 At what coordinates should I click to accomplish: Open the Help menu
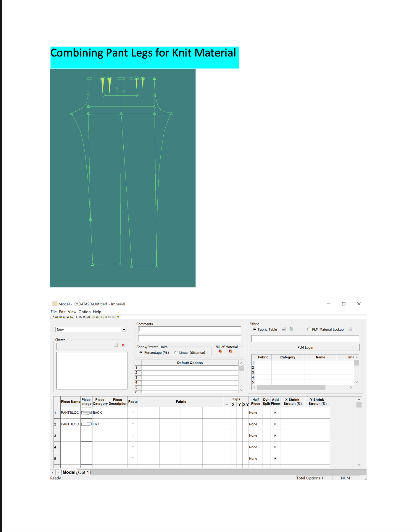[97, 312]
